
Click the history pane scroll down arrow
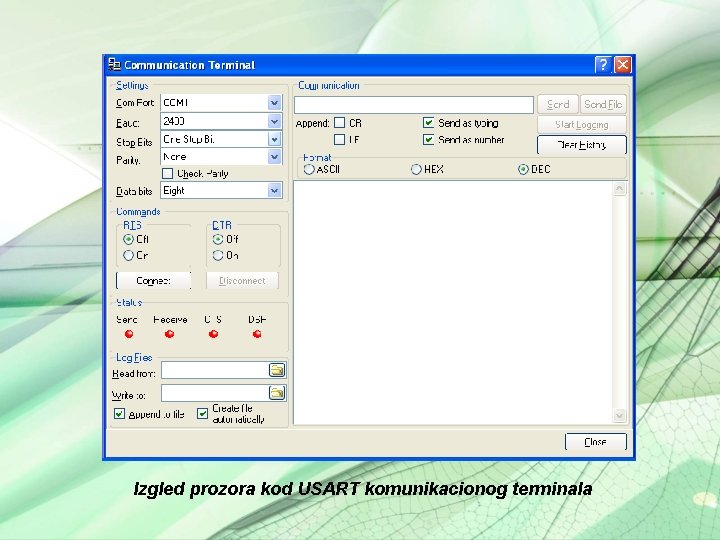619,416
